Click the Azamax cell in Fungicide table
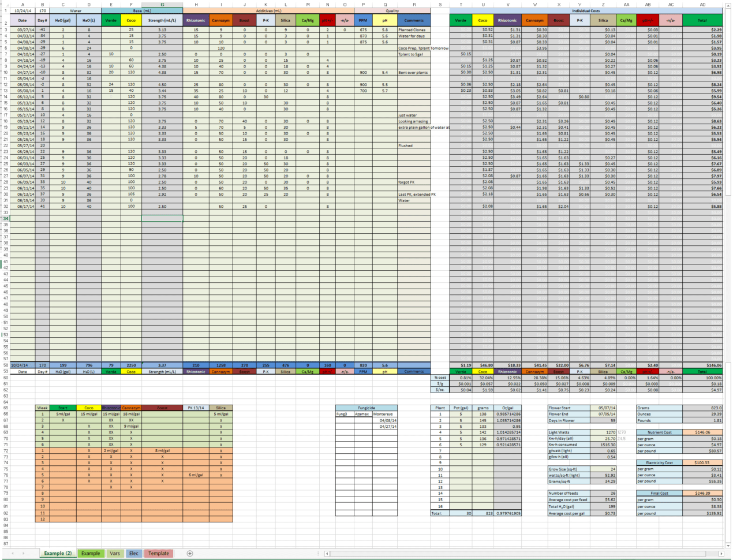 click(x=362, y=414)
